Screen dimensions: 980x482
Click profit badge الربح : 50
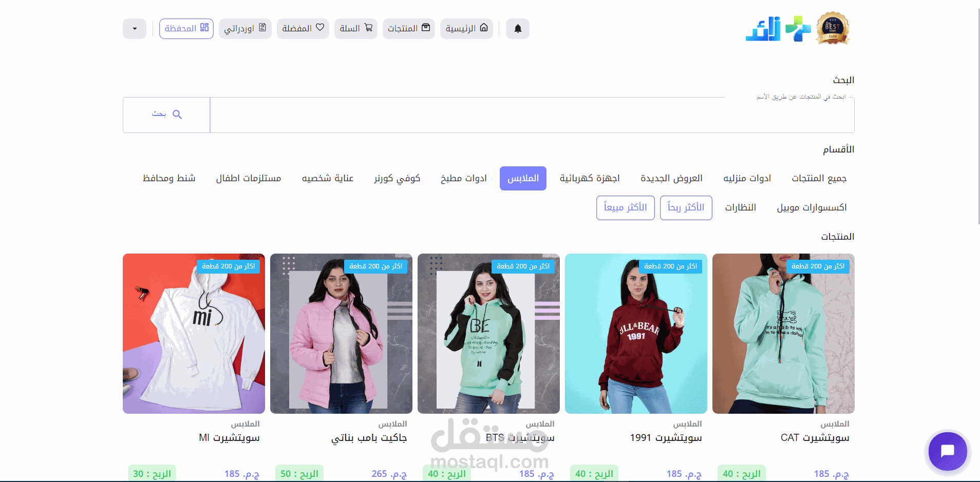tap(299, 474)
